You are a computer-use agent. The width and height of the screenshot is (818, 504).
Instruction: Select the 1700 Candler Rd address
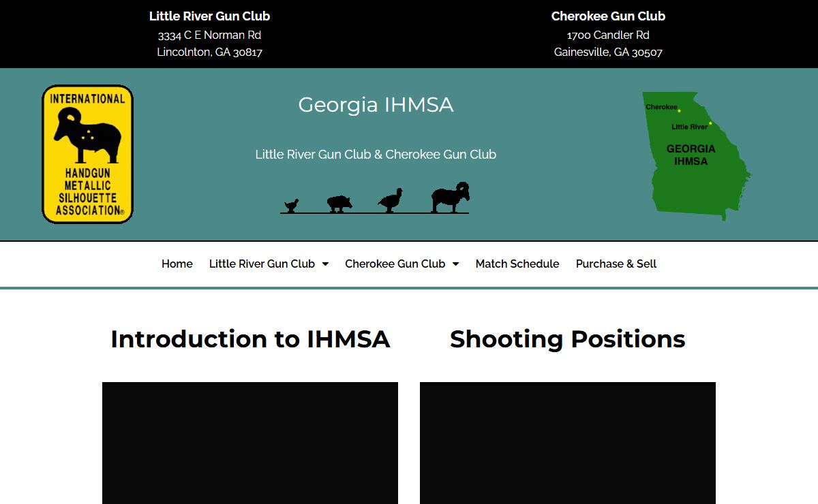pyautogui.click(x=608, y=35)
